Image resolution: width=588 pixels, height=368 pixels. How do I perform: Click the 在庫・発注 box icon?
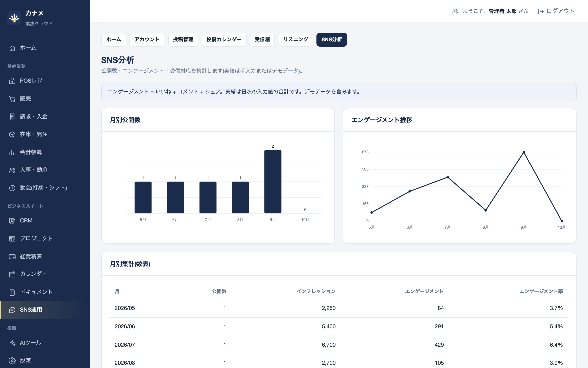point(12,134)
